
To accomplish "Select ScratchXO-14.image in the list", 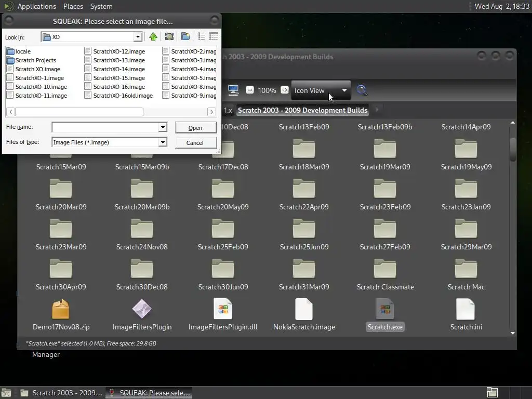I will tap(115, 69).
